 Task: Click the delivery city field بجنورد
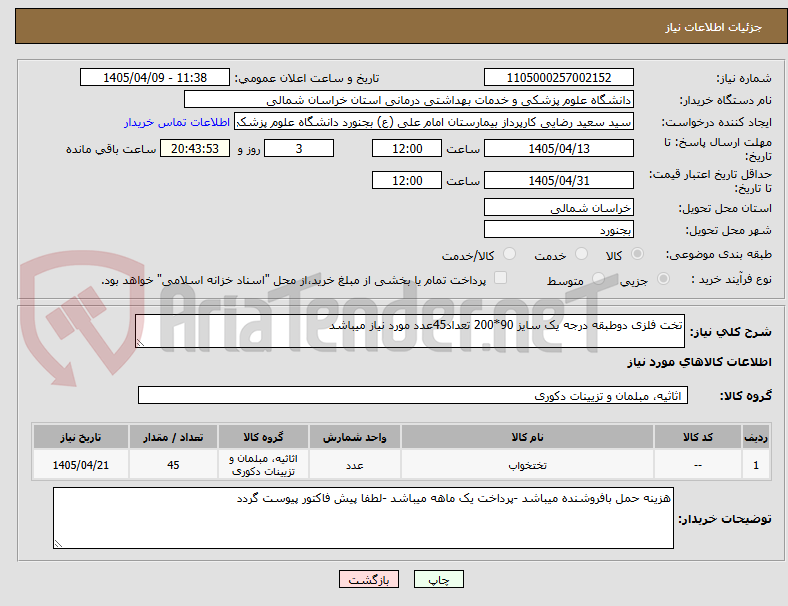pos(558,230)
